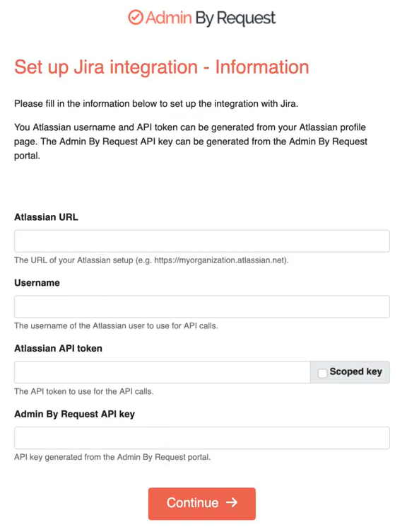
Task: Focus the Username text box
Action: tap(202, 307)
